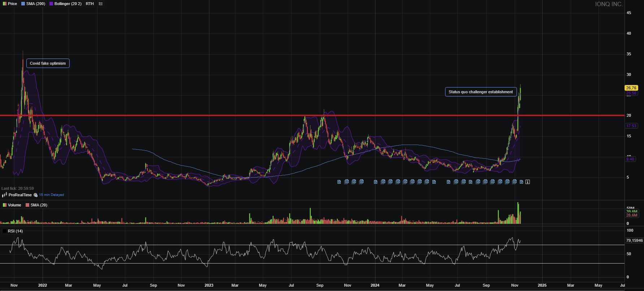Click the red SMA (20) color swatch
Image resolution: width=644 pixels, height=291 pixels.
[27, 205]
